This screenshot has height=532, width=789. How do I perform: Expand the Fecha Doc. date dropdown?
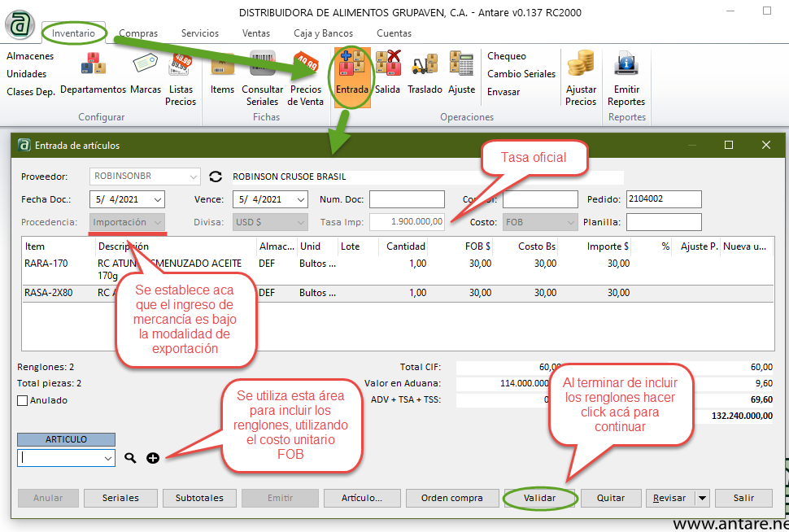(157, 199)
